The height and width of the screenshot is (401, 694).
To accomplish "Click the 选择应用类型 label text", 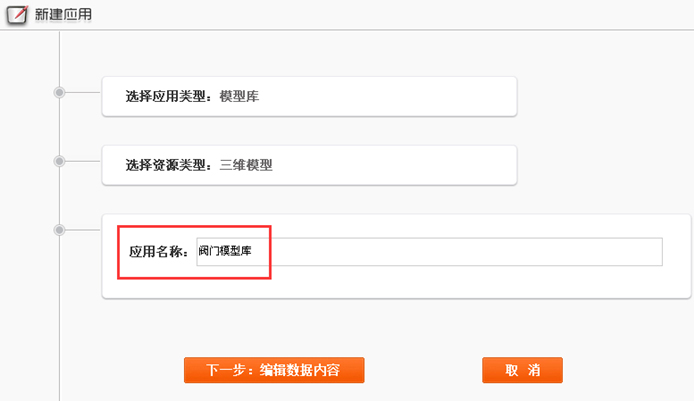I will click(x=166, y=96).
